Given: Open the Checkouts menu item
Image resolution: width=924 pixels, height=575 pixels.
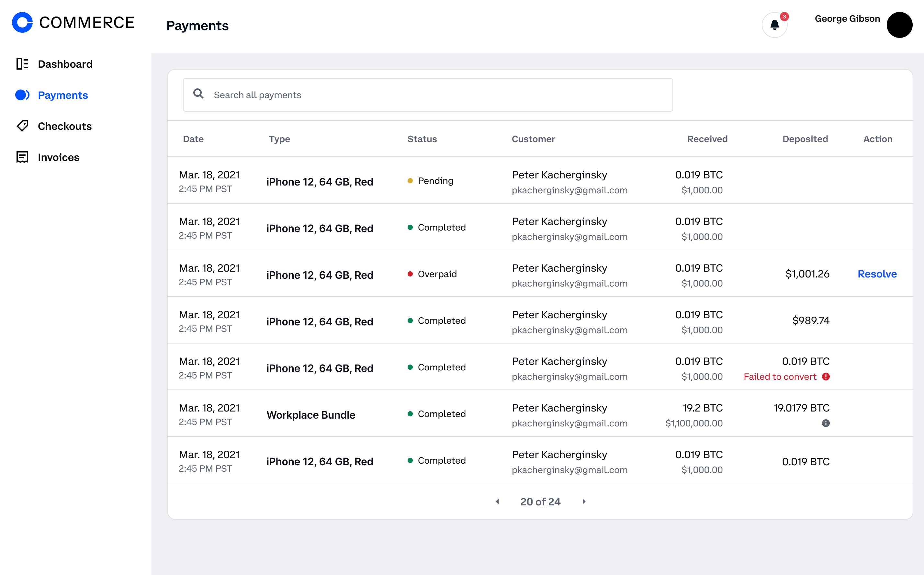Looking at the screenshot, I should 65,126.
